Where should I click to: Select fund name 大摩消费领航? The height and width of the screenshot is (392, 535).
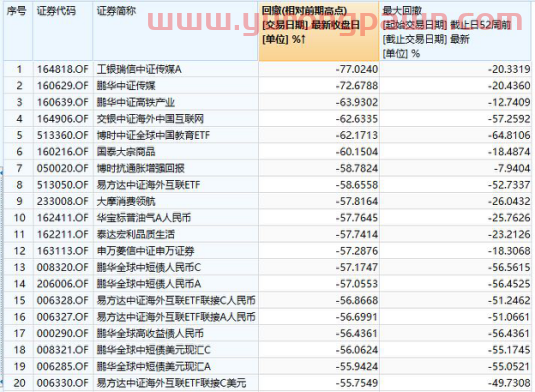pos(126,201)
